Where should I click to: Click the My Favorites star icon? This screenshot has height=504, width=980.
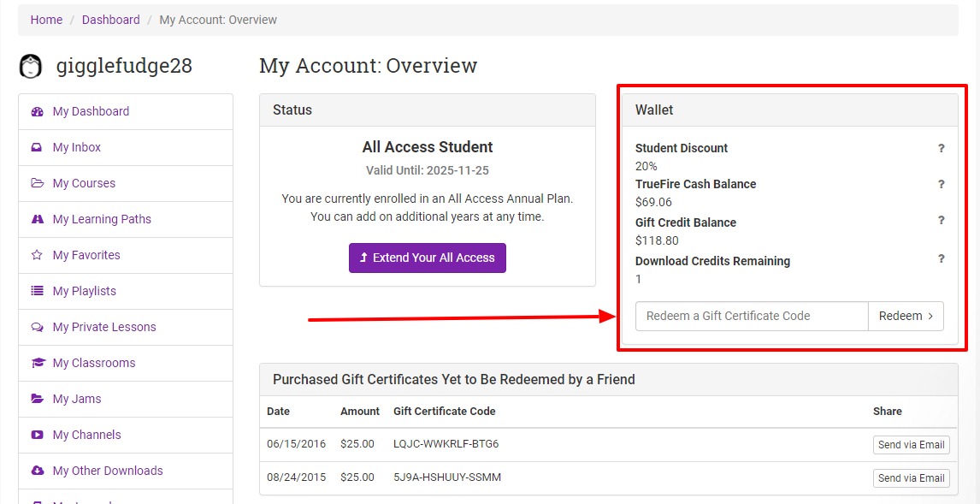coord(37,255)
